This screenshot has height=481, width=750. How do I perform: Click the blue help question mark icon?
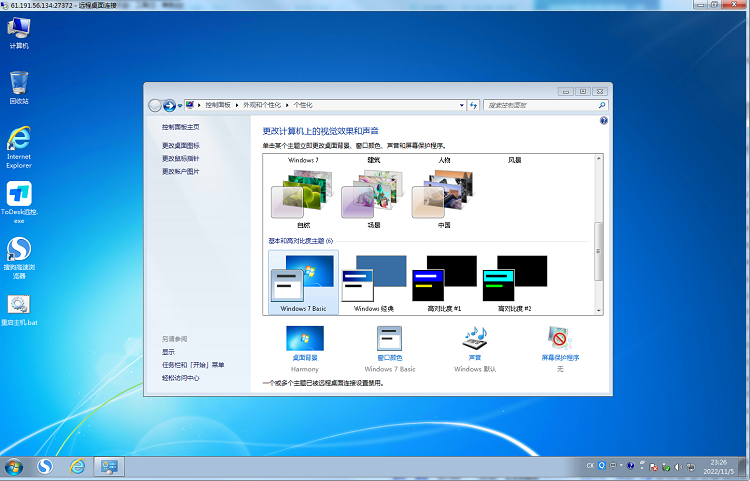pos(604,120)
